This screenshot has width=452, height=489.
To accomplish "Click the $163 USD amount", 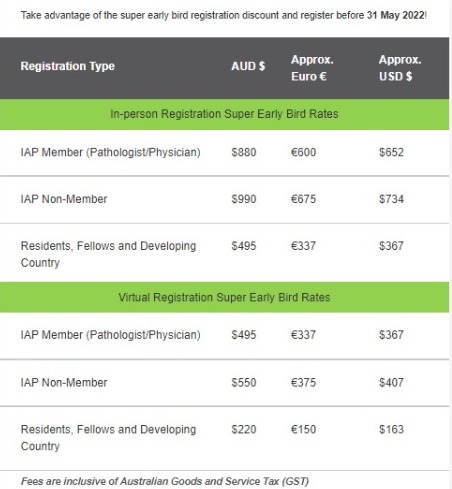I will 391,429.
